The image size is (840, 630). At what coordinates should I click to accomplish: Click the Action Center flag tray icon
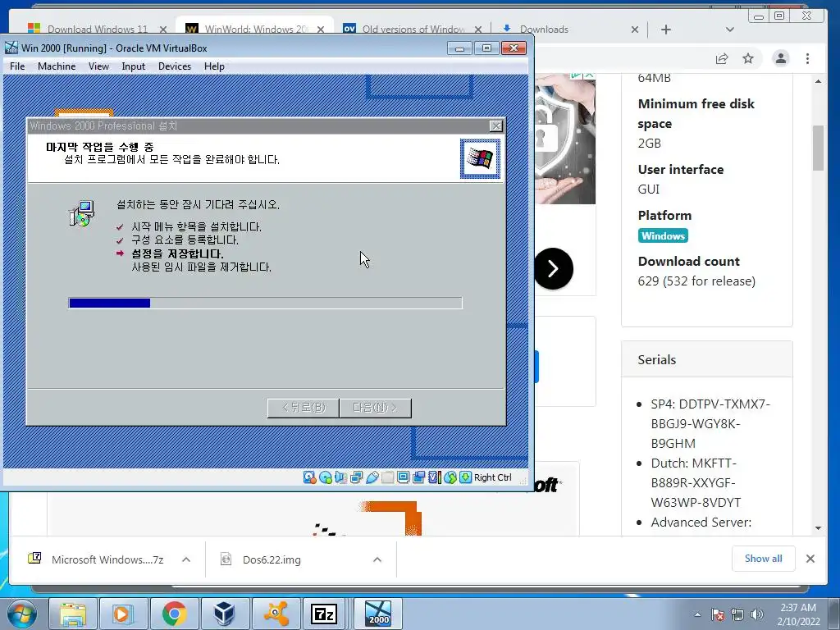click(718, 615)
